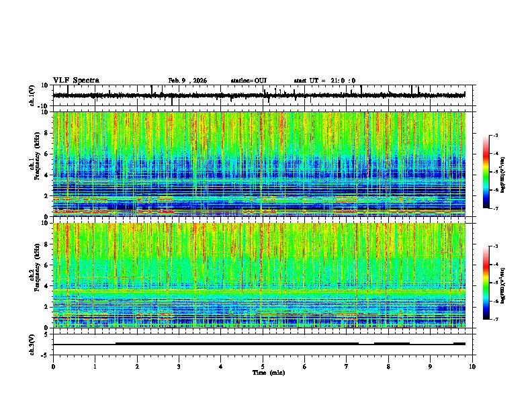
Task: Click the "ch.3(V)" axis label
Action: tap(32, 345)
